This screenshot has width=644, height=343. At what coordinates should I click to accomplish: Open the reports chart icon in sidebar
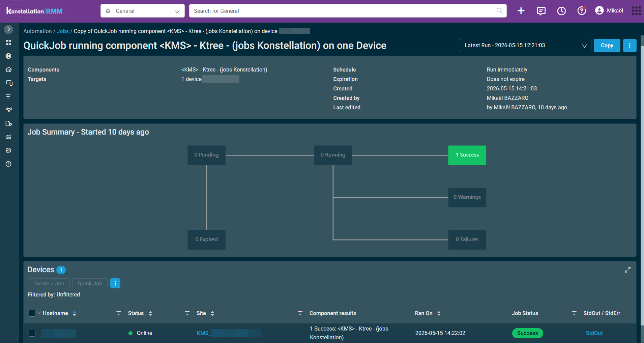(x=8, y=137)
